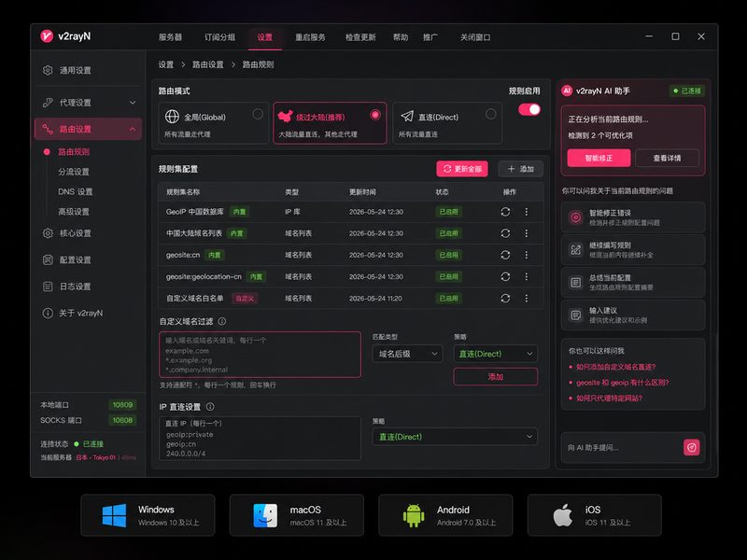Click the 添加 rule set button

coord(521,169)
